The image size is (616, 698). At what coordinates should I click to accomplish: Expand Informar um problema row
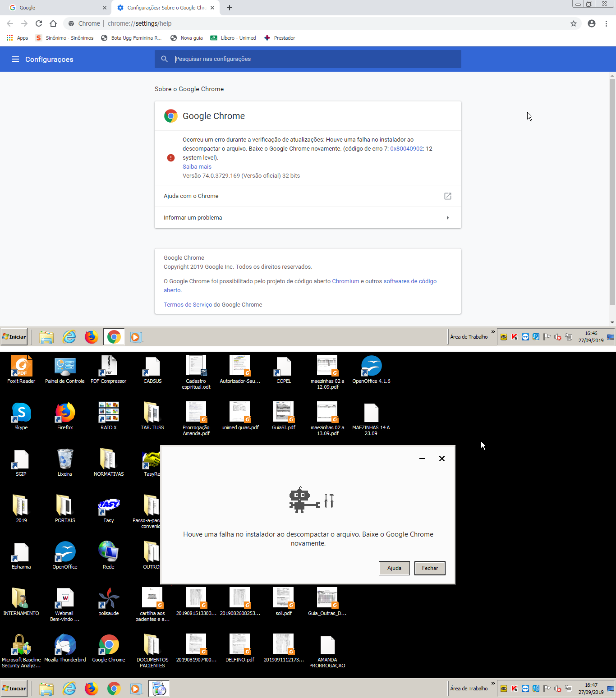click(308, 218)
